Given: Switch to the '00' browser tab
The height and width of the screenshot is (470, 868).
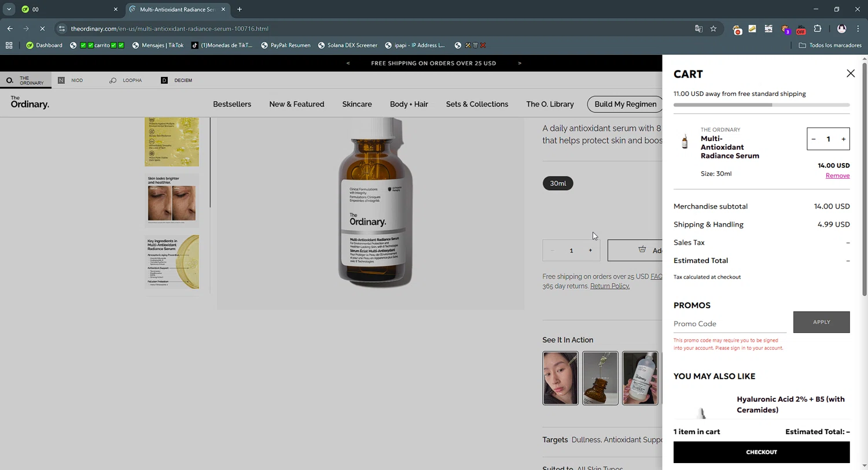Looking at the screenshot, I should coord(68,9).
